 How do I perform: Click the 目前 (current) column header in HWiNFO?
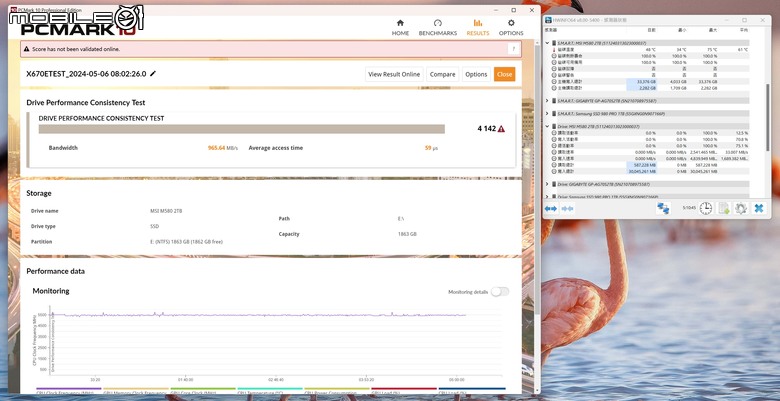[x=651, y=30]
